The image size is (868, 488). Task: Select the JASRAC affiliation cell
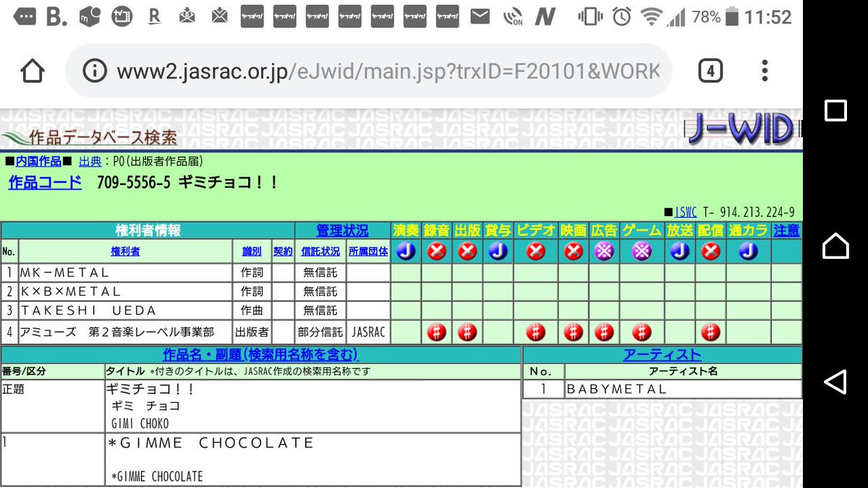point(368,332)
